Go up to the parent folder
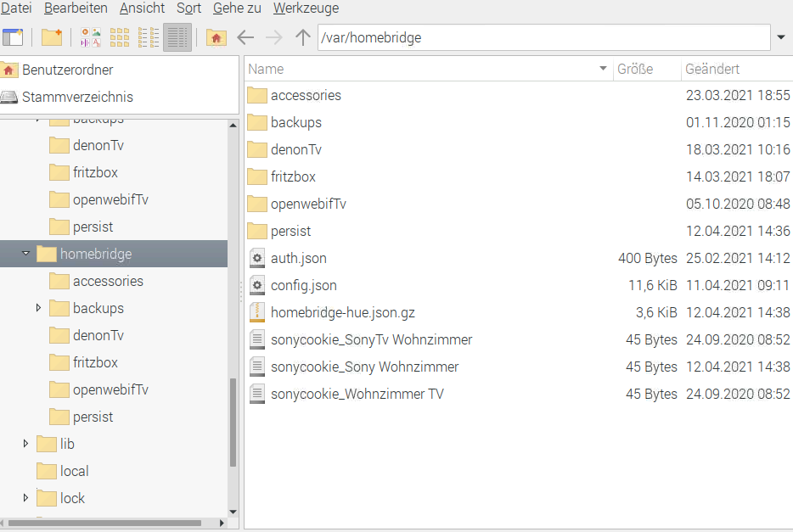The height and width of the screenshot is (532, 793). (302, 37)
